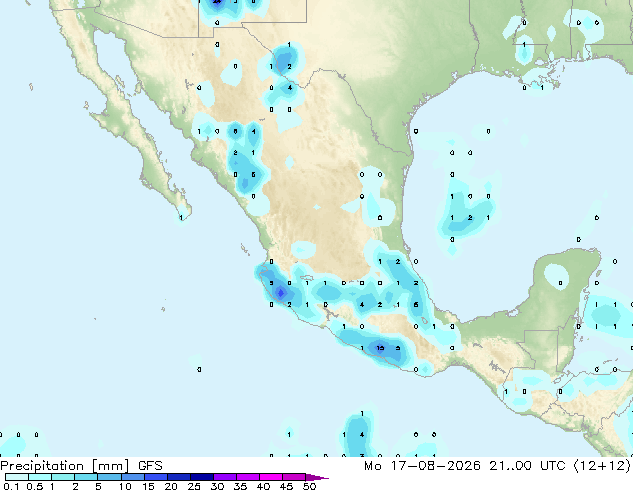
Task: Select the 5–10 mm legend color box
Action: 109,477
